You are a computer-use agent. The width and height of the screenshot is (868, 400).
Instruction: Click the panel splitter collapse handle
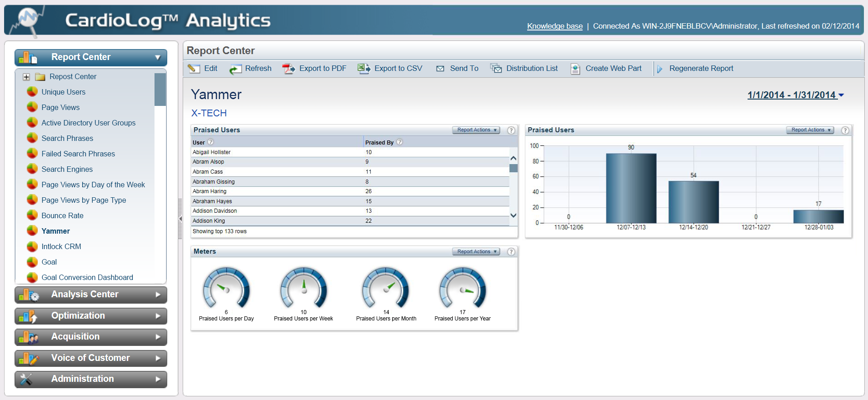coord(180,219)
